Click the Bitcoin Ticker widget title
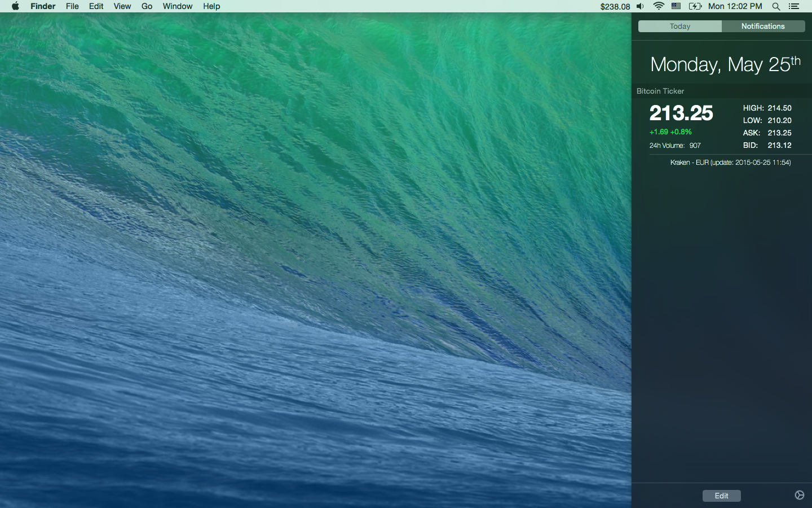The height and width of the screenshot is (508, 812). (660, 91)
